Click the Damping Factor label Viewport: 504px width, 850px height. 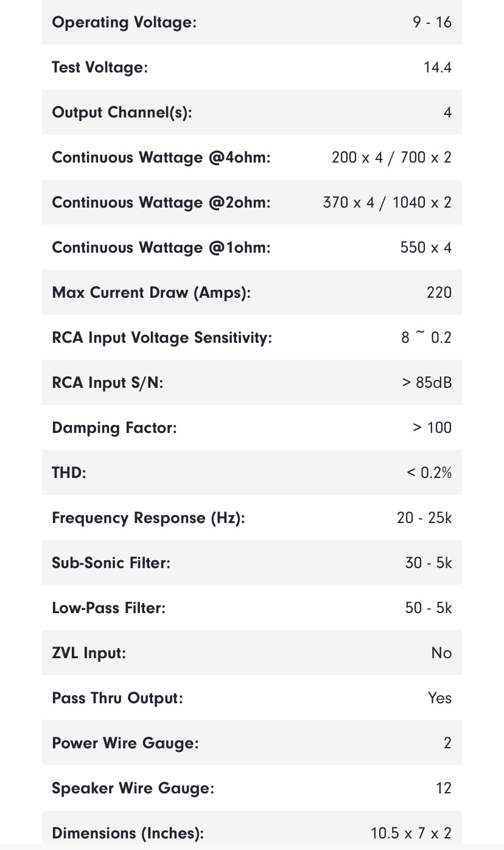coord(114,428)
